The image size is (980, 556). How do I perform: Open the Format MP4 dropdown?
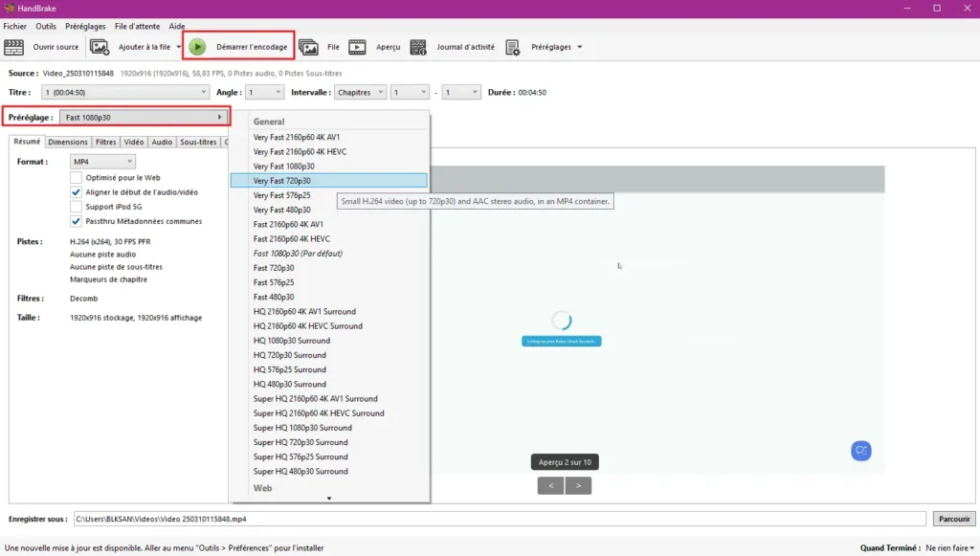(x=102, y=162)
